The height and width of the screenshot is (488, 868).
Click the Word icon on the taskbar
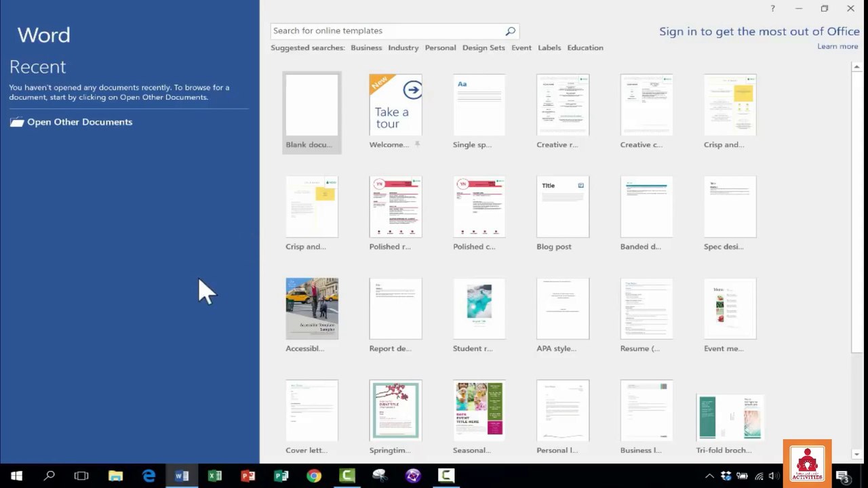coord(182,476)
